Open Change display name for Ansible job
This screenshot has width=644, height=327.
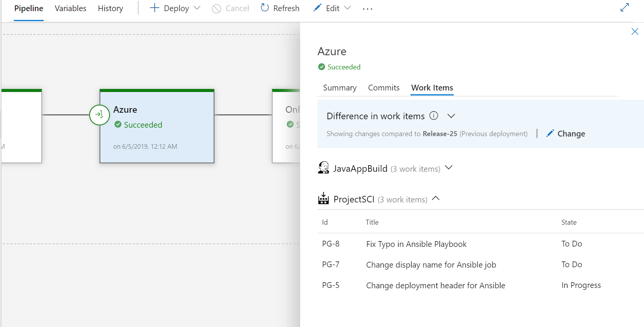(x=431, y=265)
